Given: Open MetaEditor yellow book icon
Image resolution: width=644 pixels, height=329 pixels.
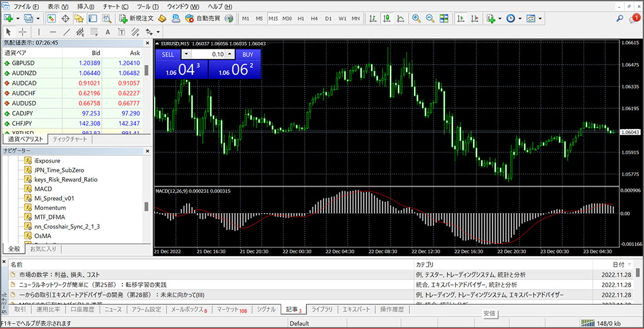Looking at the screenshot, I should pos(162,18).
